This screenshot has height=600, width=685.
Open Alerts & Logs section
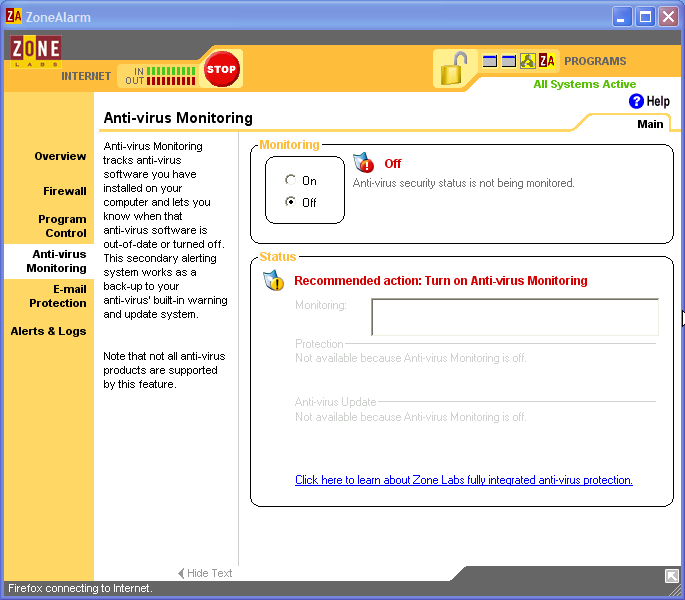(x=48, y=331)
